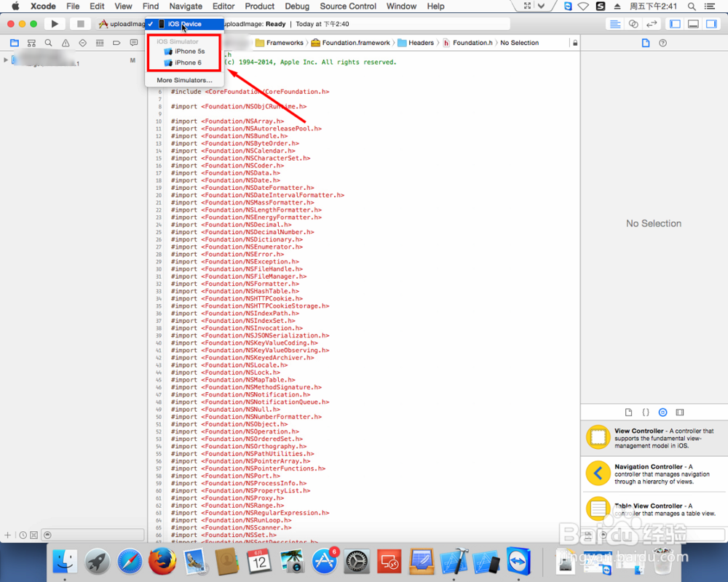Viewport: 728px width, 582px height.
Task: Toggle the Debug area visibility
Action: tap(693, 24)
